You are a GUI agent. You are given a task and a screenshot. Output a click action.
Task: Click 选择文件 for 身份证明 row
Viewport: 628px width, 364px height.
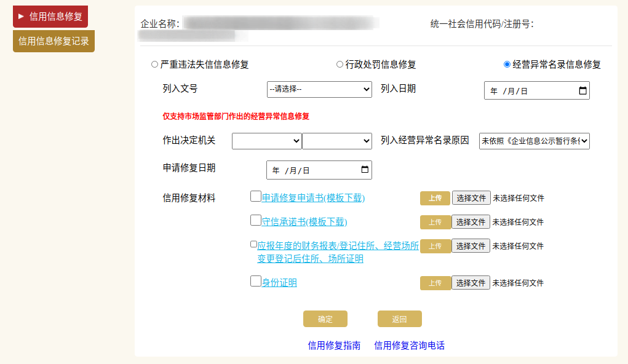pyautogui.click(x=471, y=283)
